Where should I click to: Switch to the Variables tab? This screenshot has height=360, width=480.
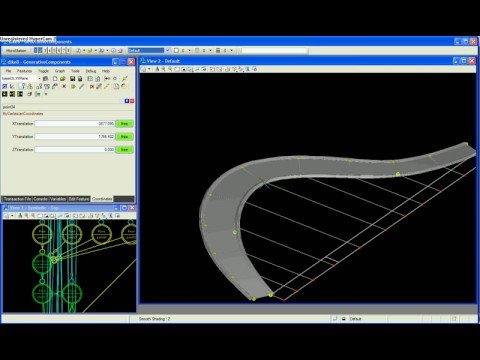pos(58,199)
